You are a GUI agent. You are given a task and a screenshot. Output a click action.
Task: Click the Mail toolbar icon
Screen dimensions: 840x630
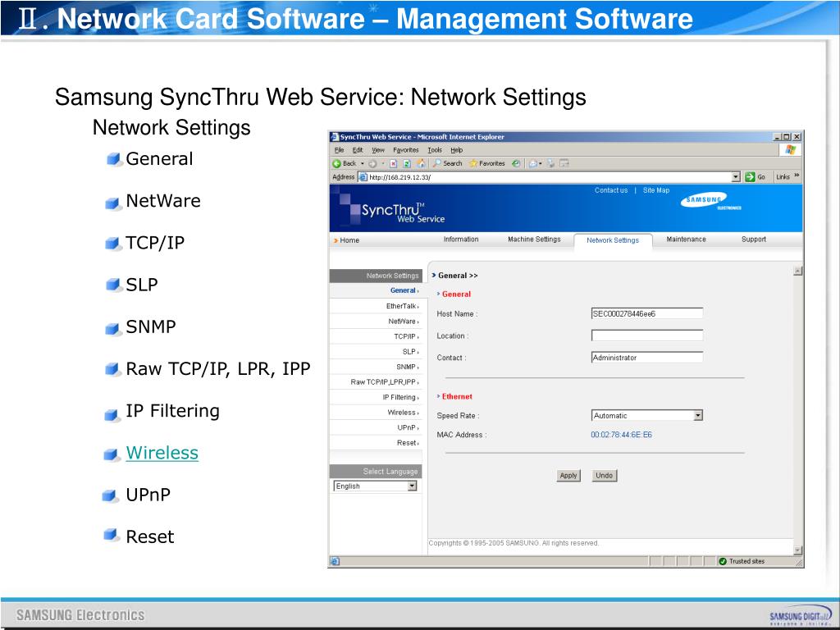532,163
